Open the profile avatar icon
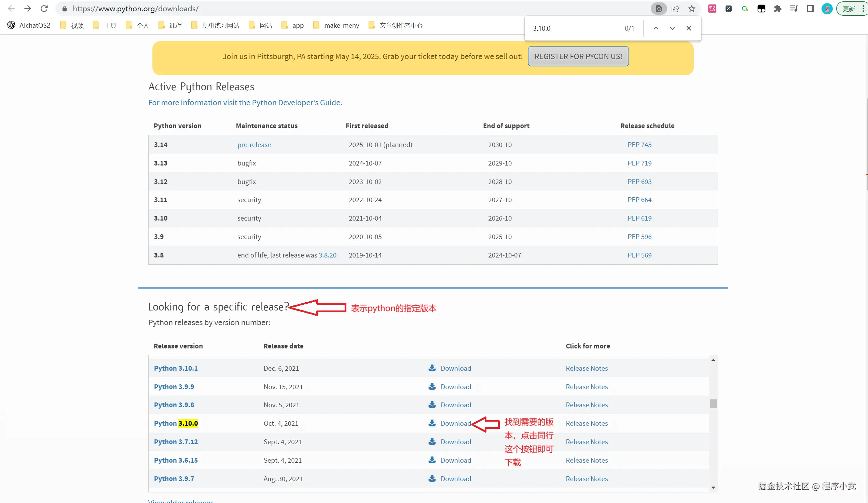 point(827,9)
